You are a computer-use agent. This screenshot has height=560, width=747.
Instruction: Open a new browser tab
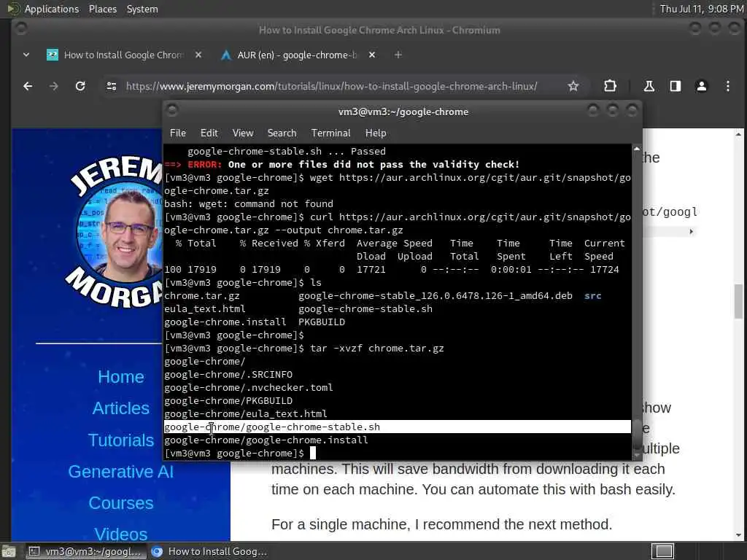pyautogui.click(x=398, y=55)
